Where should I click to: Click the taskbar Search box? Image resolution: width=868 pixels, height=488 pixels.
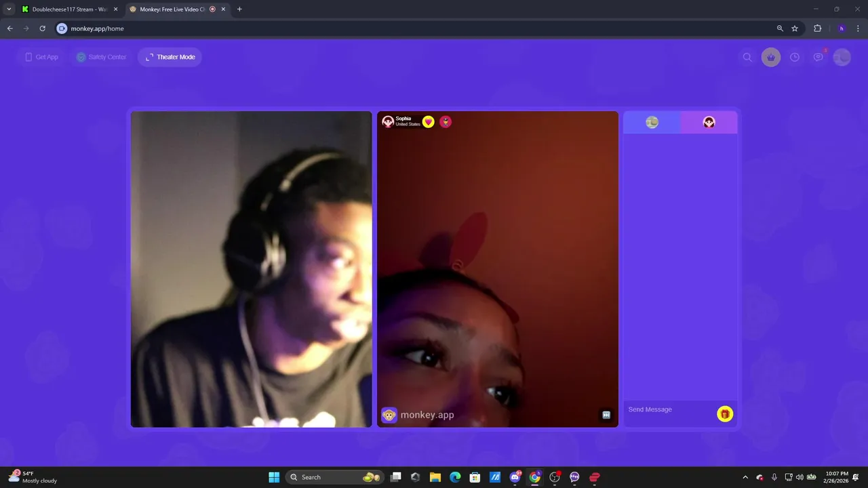coord(335,477)
